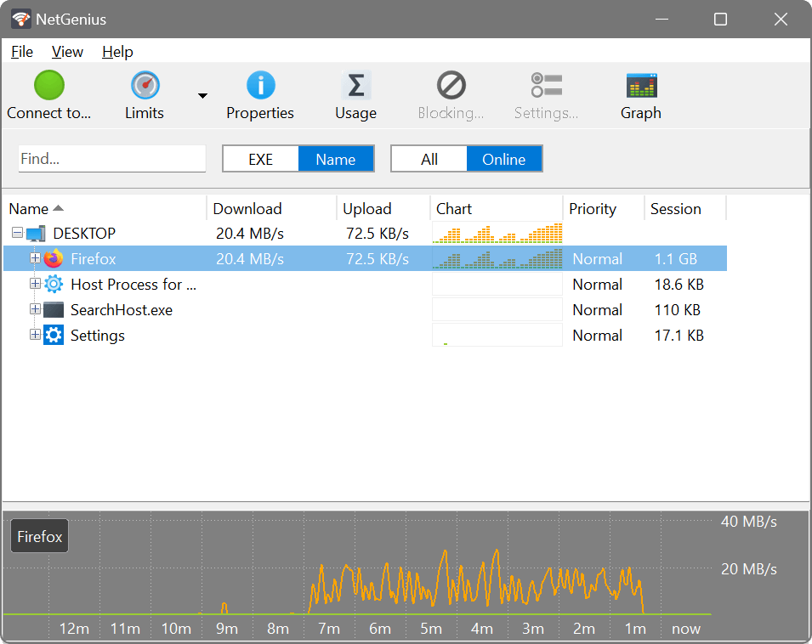Open the View menu
Screen dimensions: 812x644
(x=67, y=52)
